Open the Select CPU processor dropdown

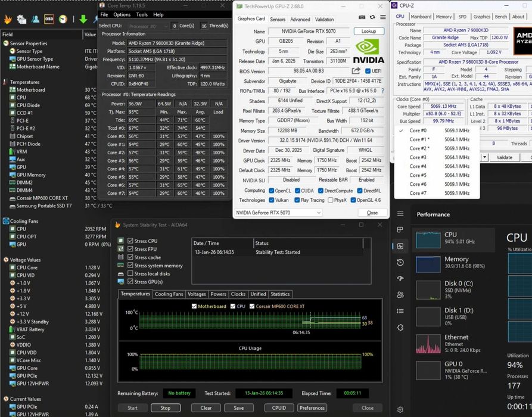[148, 26]
